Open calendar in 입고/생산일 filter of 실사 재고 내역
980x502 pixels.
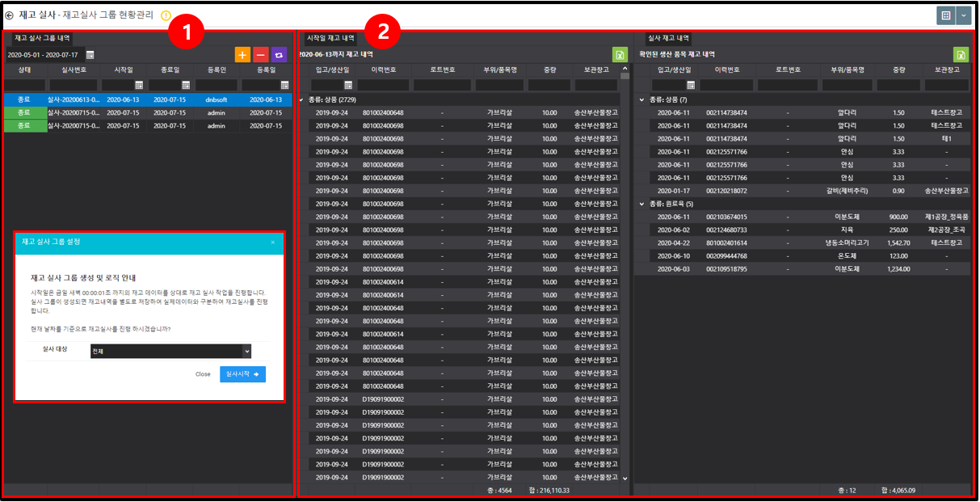coord(691,85)
